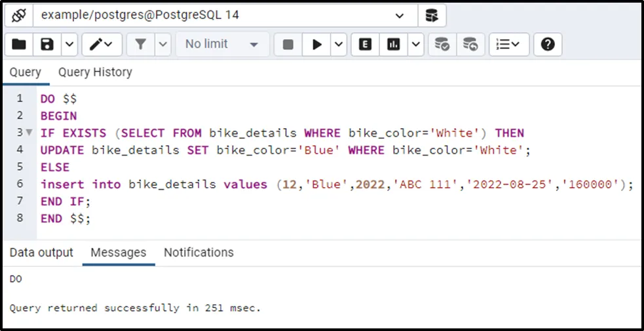Execute the query with the play button
The height and width of the screenshot is (331, 644).
(x=316, y=44)
